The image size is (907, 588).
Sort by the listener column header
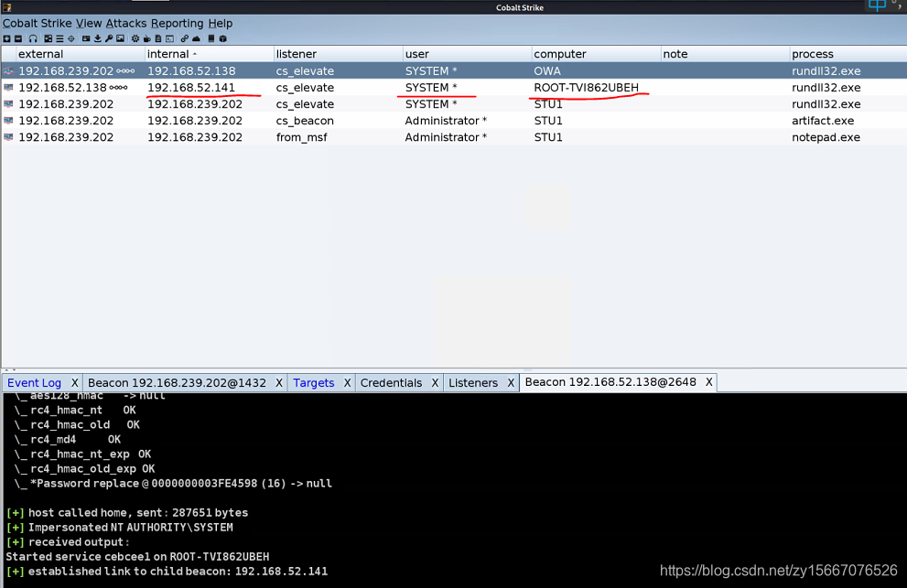click(338, 54)
